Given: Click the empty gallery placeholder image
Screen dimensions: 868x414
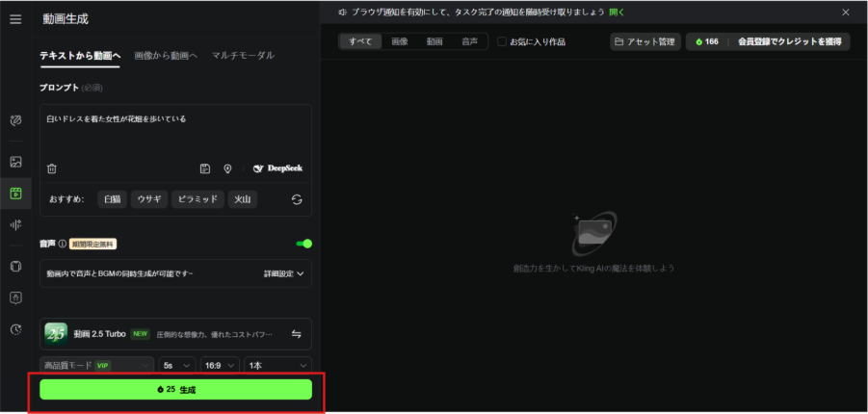Looking at the screenshot, I should click(x=594, y=234).
